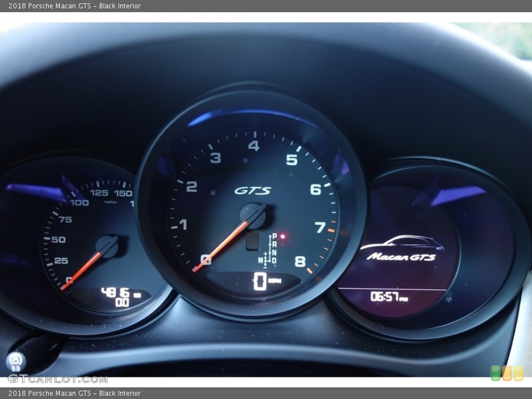The image size is (532, 399).
Task: Click the tachometer number 5
Action: (x=291, y=160)
